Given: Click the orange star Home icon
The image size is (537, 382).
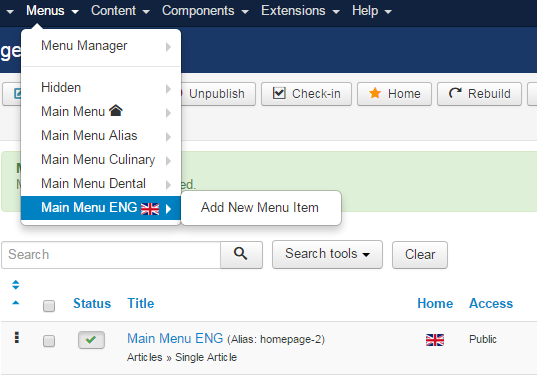Looking at the screenshot, I should 375,93.
